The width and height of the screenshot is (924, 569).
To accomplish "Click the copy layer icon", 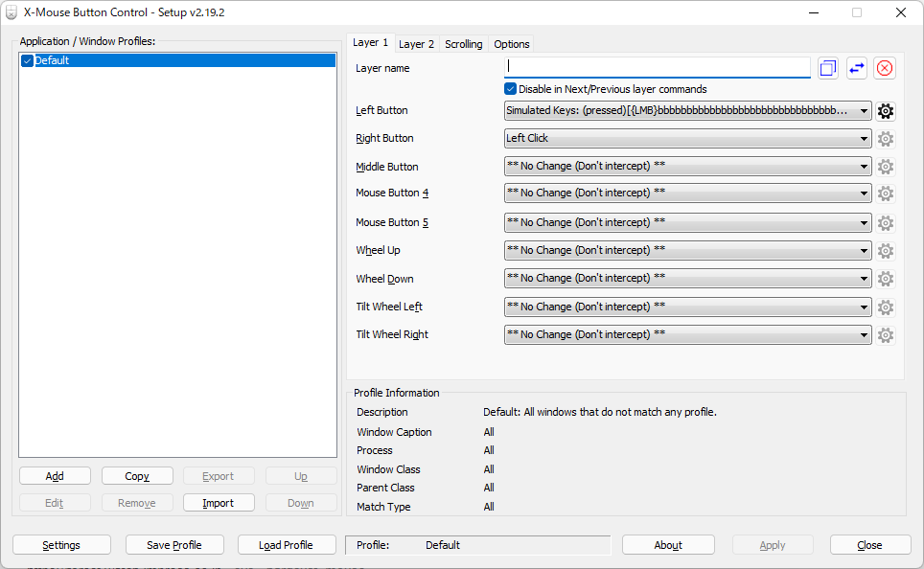I will [828, 68].
